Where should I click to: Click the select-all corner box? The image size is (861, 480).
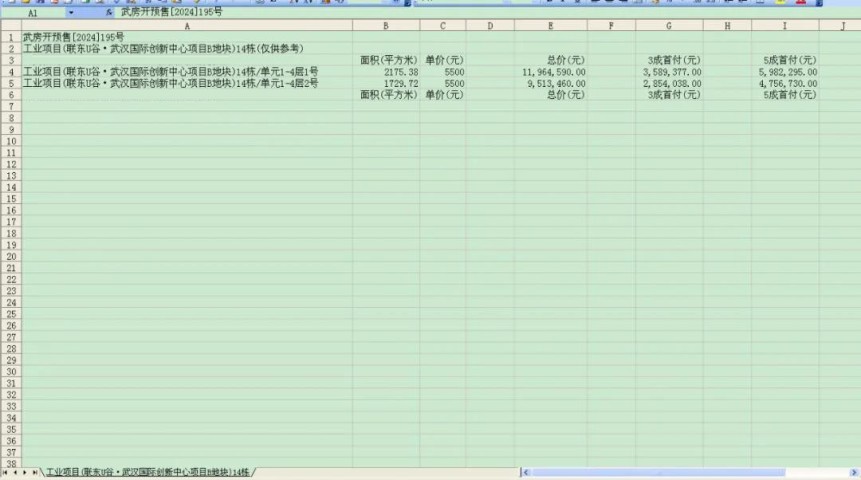tap(11, 26)
